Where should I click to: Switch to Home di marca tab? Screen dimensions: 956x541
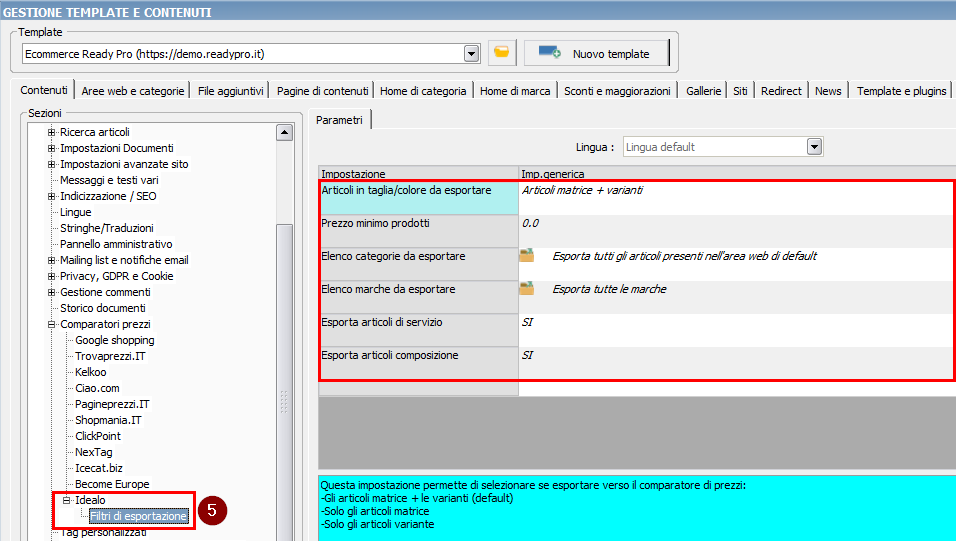tap(515, 91)
